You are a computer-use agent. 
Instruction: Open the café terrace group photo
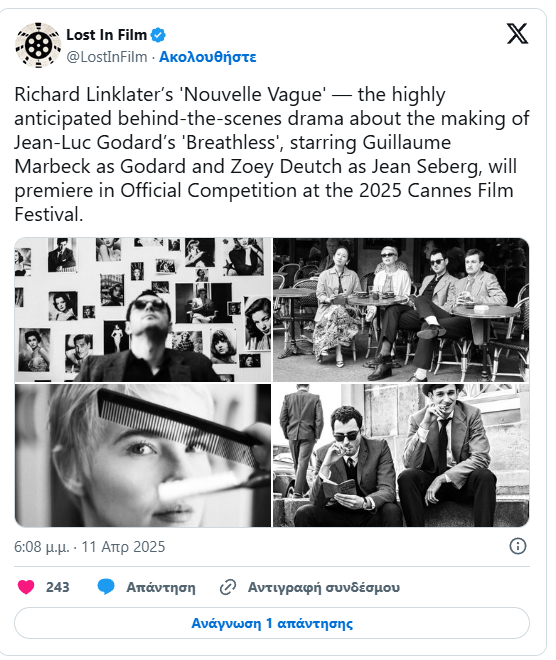coord(401,310)
